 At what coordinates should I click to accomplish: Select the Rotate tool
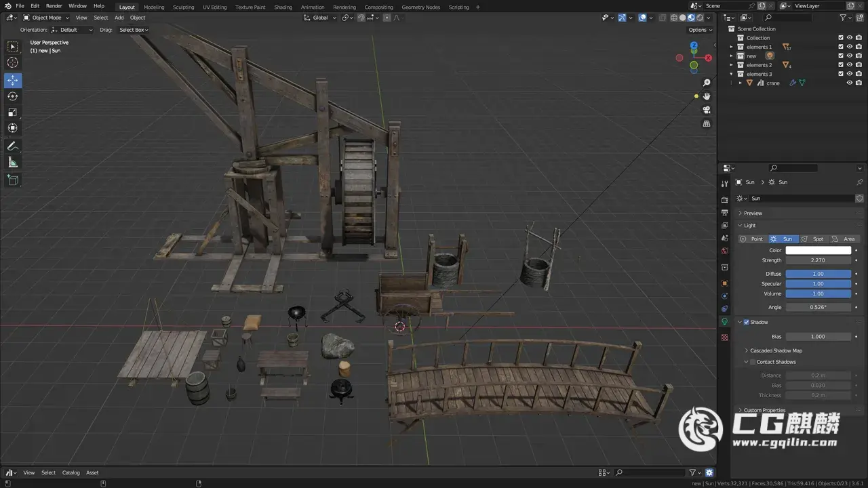point(13,96)
